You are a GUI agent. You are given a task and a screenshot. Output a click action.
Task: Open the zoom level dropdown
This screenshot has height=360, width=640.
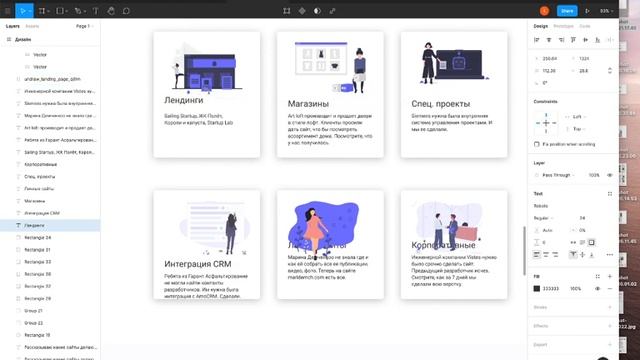(x=607, y=11)
